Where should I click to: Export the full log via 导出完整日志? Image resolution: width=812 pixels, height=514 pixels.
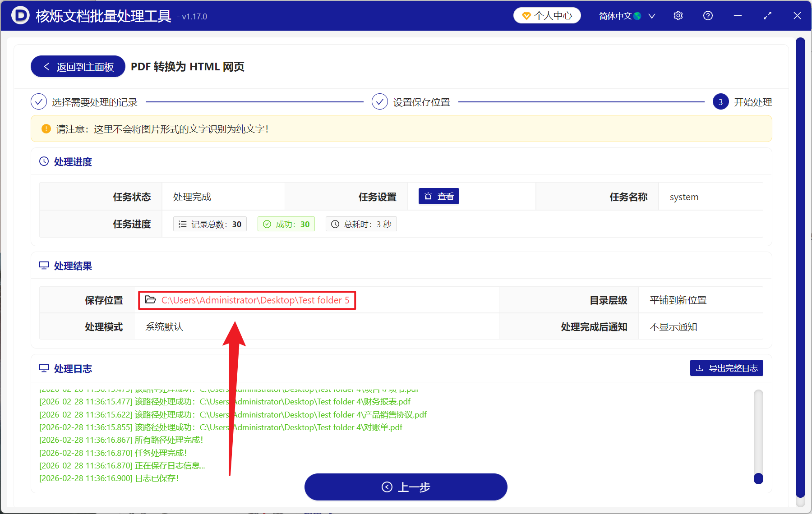(x=726, y=368)
